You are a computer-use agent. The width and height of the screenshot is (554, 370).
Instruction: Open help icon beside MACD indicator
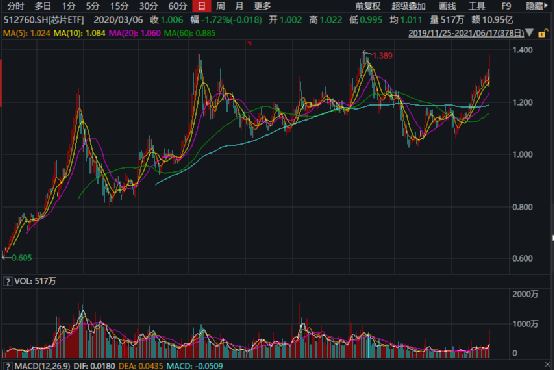click(7, 366)
